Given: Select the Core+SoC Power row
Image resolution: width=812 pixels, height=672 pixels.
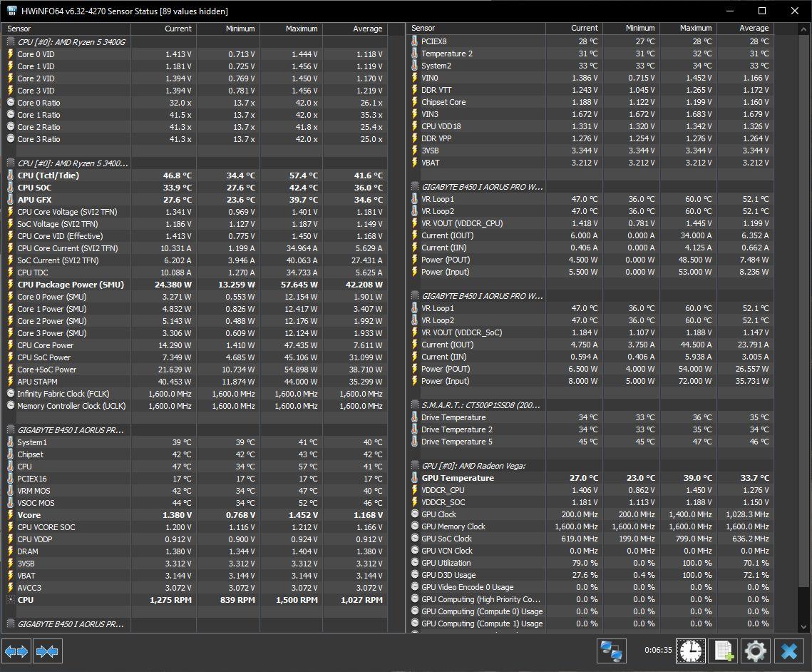Looking at the screenshot, I should click(195, 370).
